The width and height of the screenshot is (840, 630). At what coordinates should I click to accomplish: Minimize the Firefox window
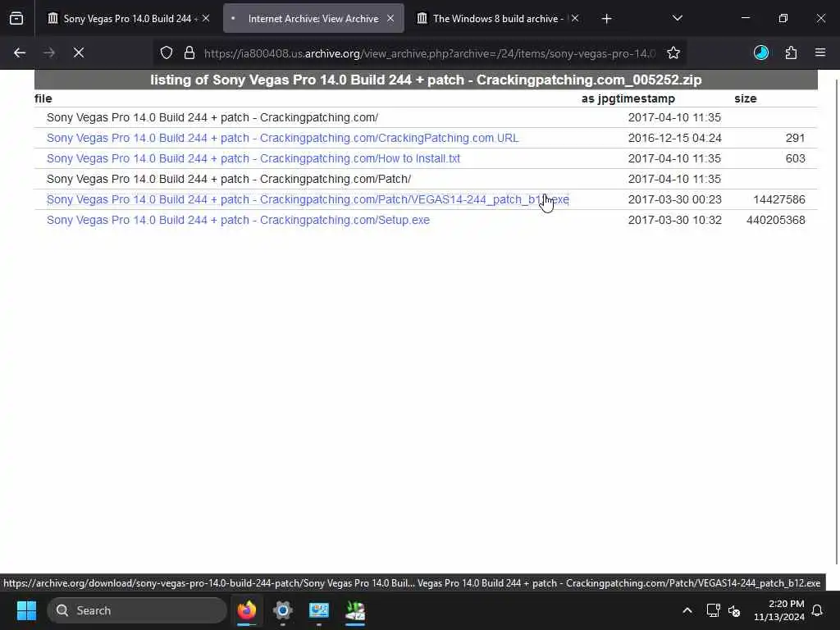click(x=746, y=18)
